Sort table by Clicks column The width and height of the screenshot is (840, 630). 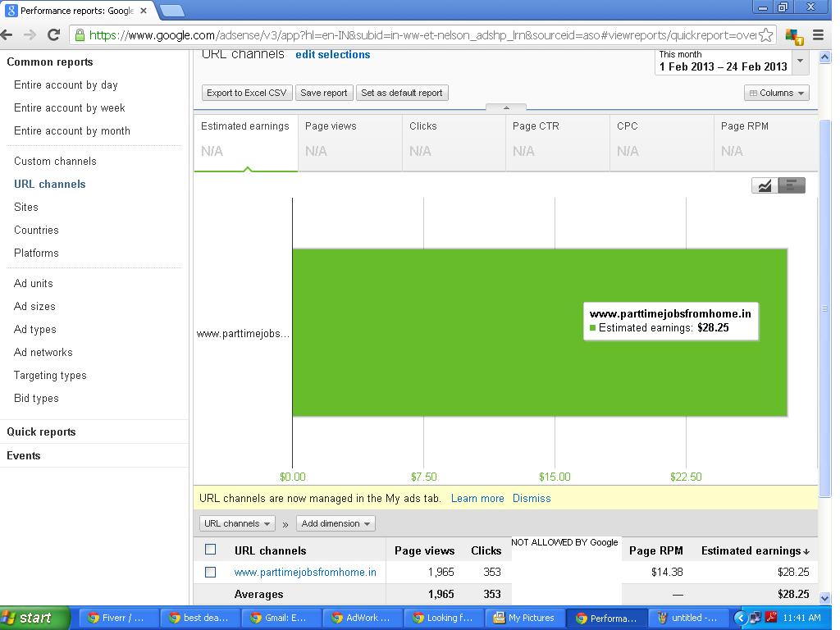(486, 550)
